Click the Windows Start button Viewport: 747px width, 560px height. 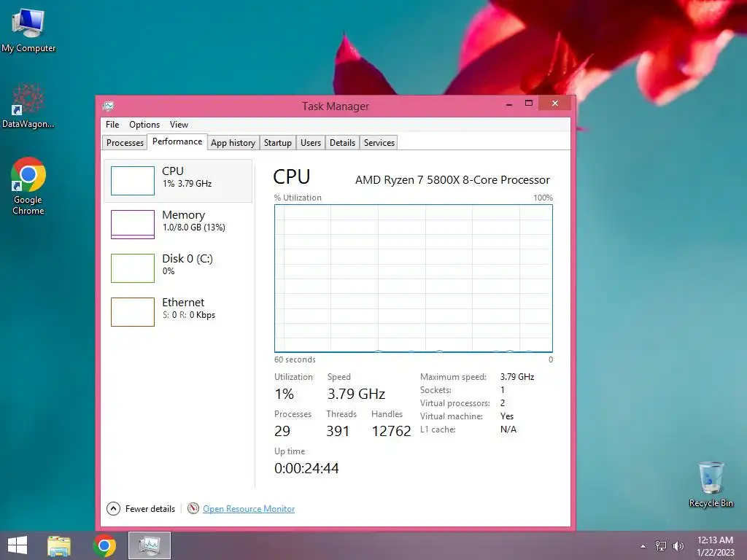point(18,545)
